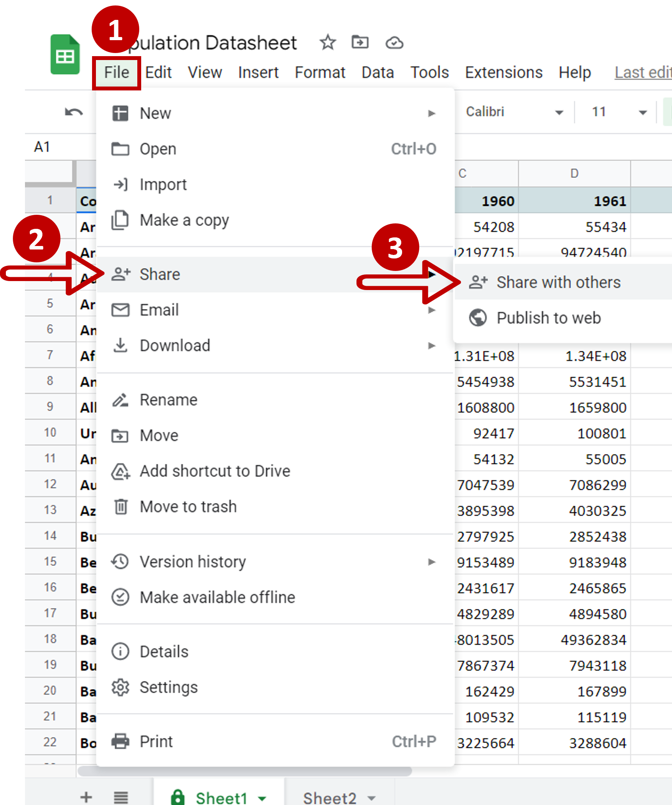Image resolution: width=672 pixels, height=805 pixels.
Task: Click the Import arrow icon
Action: pyautogui.click(x=120, y=184)
